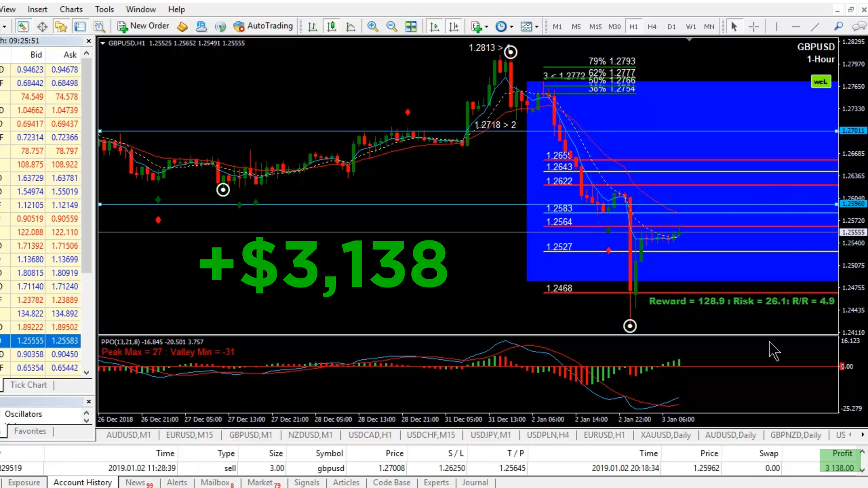Screen dimensions: 868x488
Task: Toggle AutoTrading on or off
Action: tap(263, 26)
